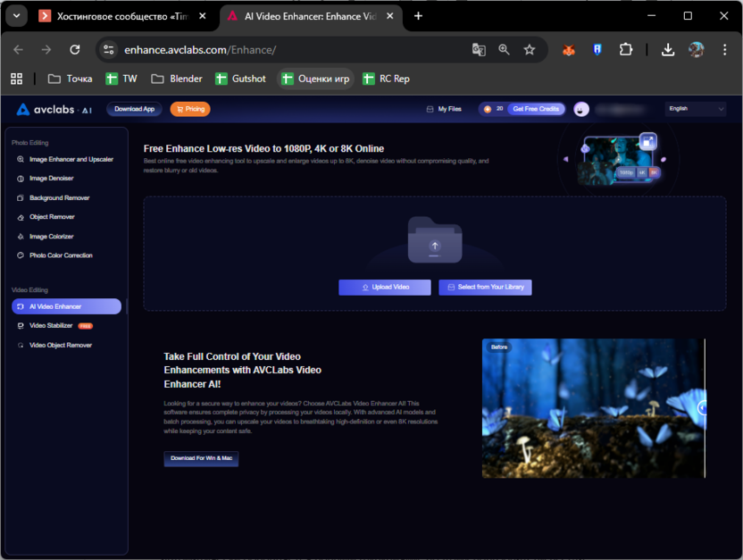Open Image Colorizer tool

[x=51, y=237]
